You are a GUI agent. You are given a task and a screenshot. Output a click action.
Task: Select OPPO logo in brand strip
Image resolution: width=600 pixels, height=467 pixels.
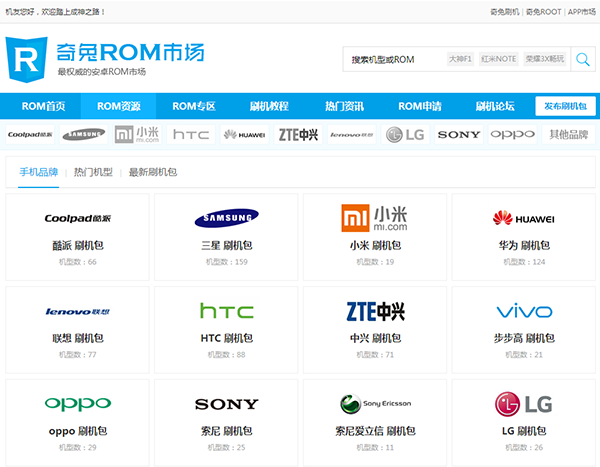click(512, 135)
